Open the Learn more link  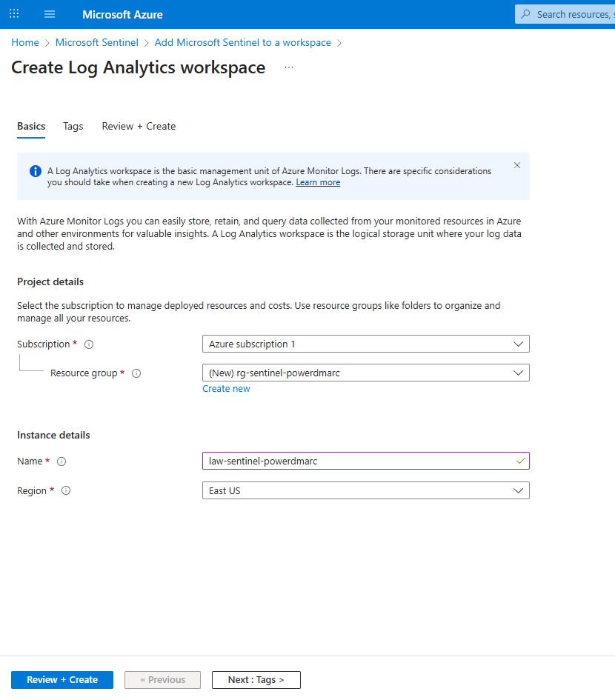318,182
